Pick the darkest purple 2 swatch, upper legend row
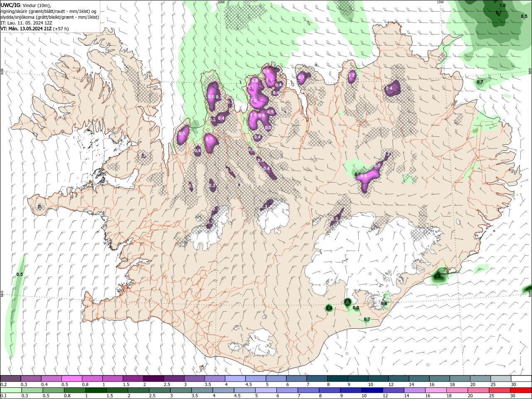532x399 pixels. (x=153, y=379)
